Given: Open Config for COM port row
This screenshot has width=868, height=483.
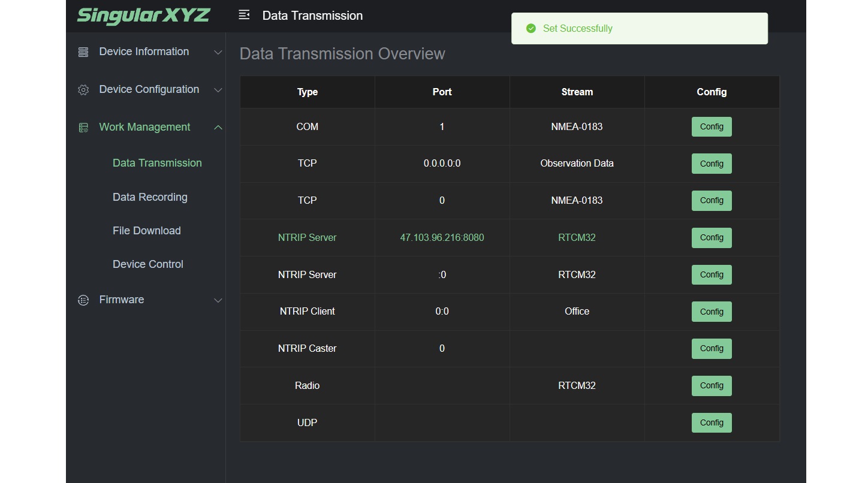Looking at the screenshot, I should [712, 127].
